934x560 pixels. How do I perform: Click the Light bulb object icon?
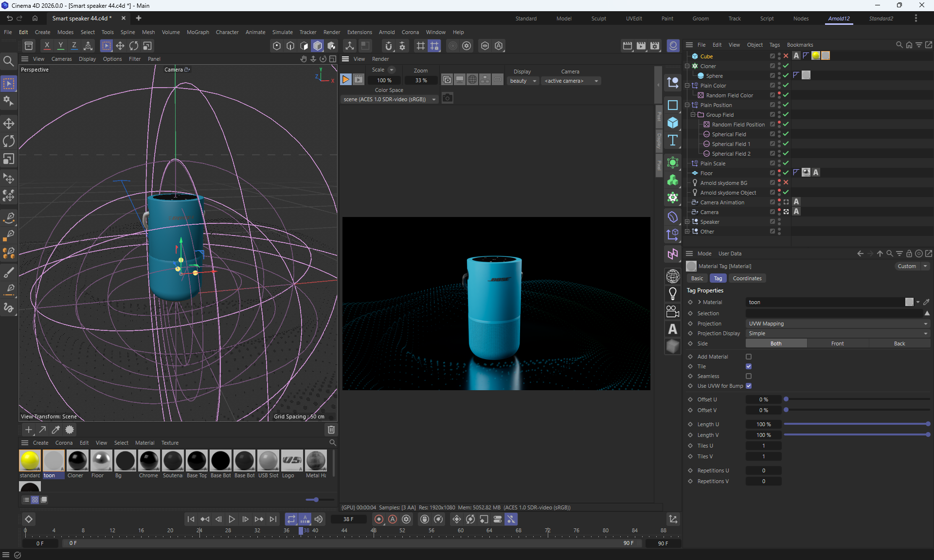pyautogui.click(x=673, y=293)
